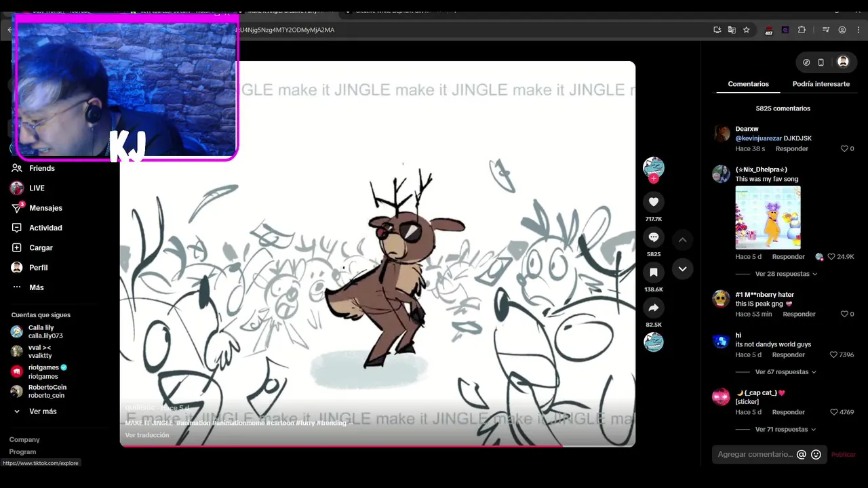
Task: Click the TikTok coins icon in top pill
Action: click(x=806, y=62)
